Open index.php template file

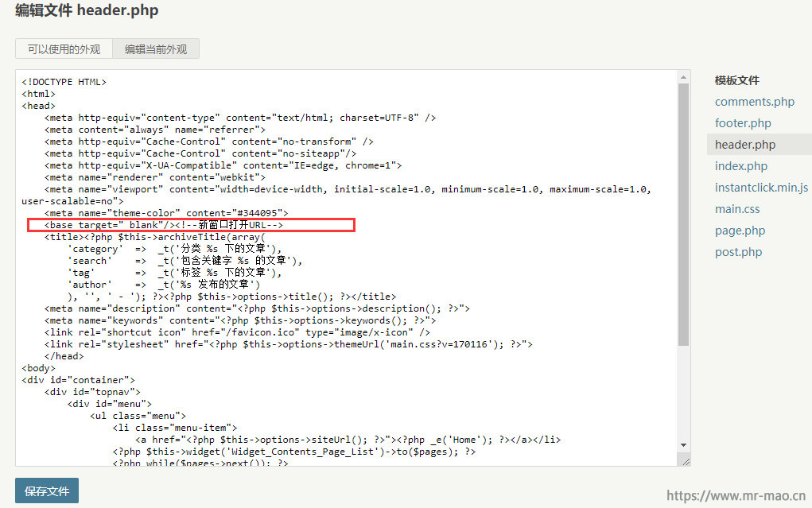pos(741,166)
